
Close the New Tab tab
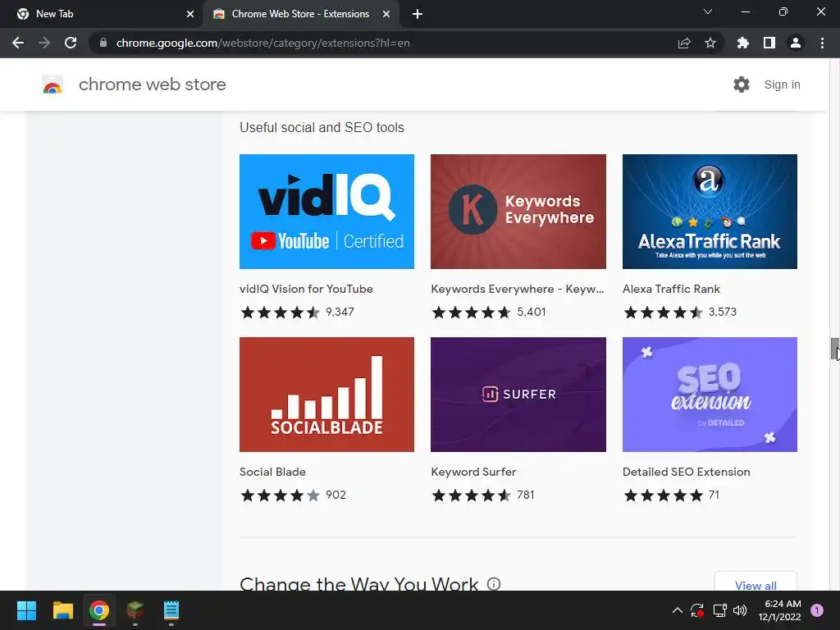click(190, 14)
